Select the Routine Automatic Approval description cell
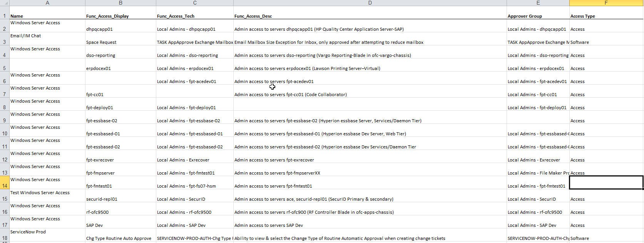Screen dimensions: 644x243 click(x=370, y=235)
